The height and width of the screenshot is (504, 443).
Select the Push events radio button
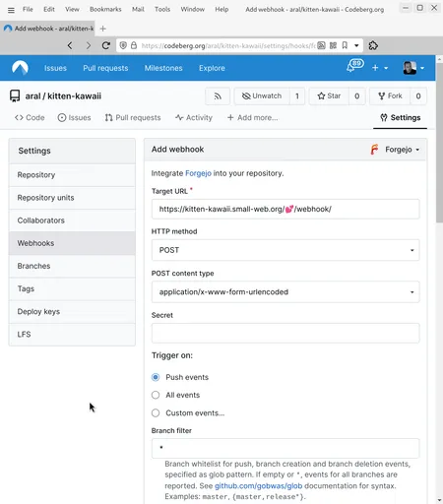click(x=156, y=377)
